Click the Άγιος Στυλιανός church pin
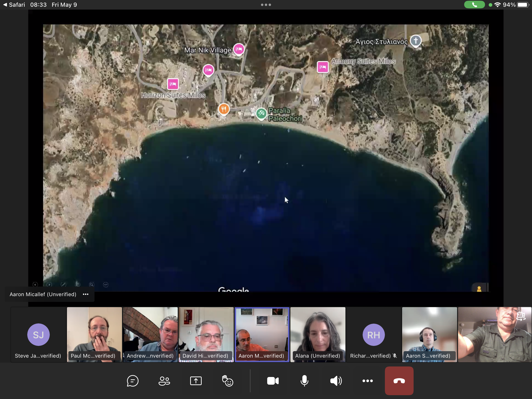 coord(416,41)
